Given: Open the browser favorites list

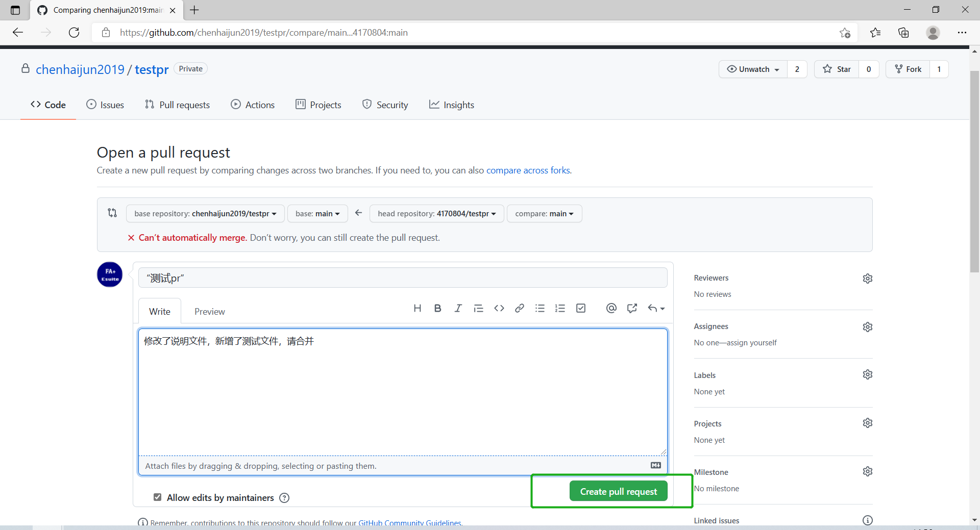Looking at the screenshot, I should point(875,33).
